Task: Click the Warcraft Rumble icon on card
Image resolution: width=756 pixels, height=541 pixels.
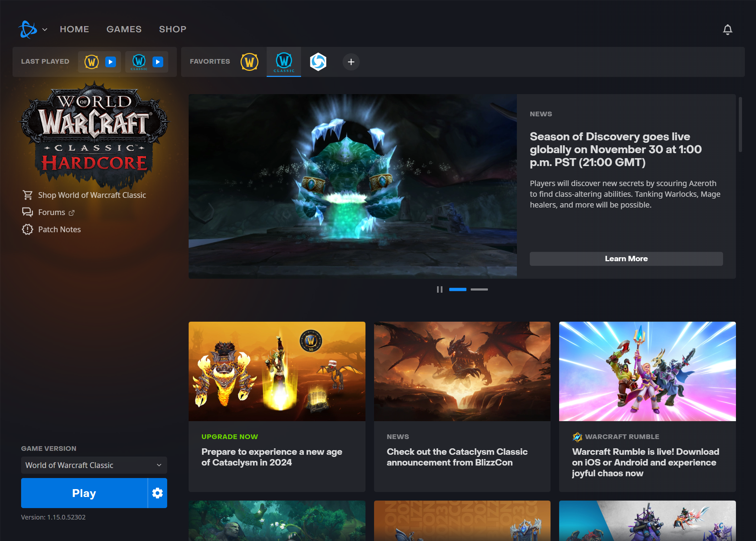Action: click(x=577, y=437)
